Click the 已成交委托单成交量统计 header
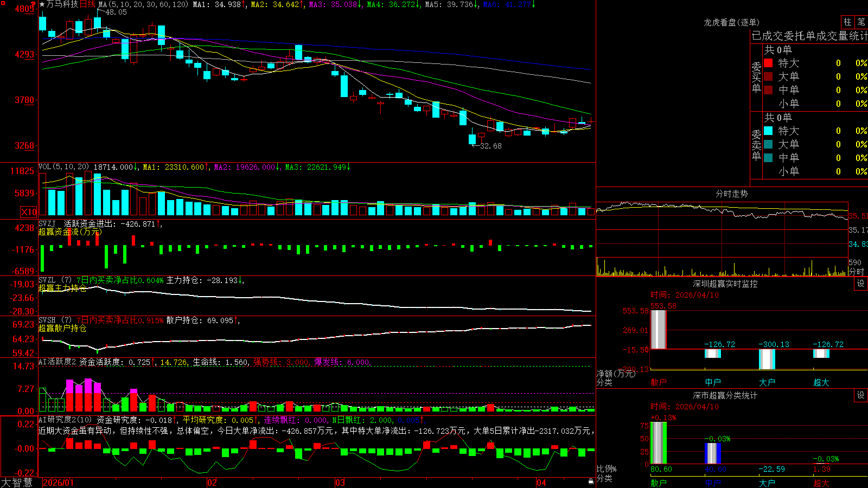The height and width of the screenshot is (488, 868). coord(809,36)
